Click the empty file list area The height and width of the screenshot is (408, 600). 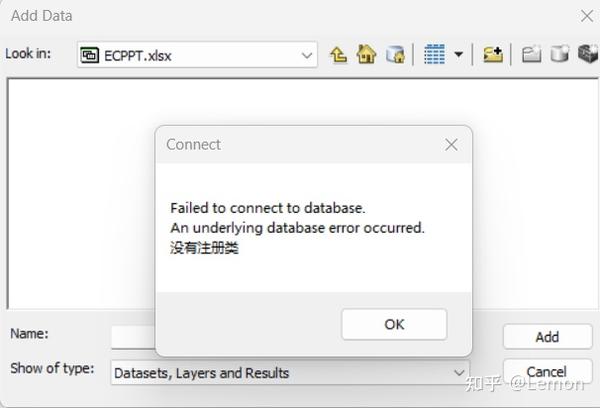click(x=81, y=193)
